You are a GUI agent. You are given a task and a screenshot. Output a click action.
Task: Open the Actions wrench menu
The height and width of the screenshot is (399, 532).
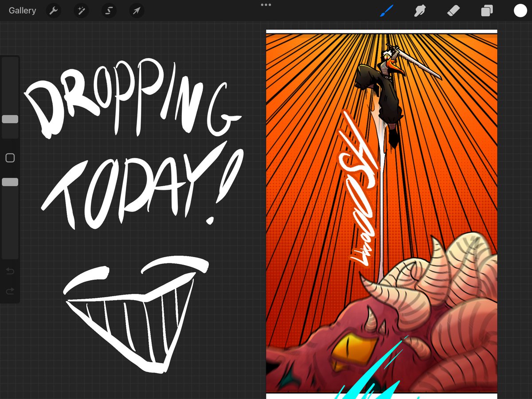[54, 11]
